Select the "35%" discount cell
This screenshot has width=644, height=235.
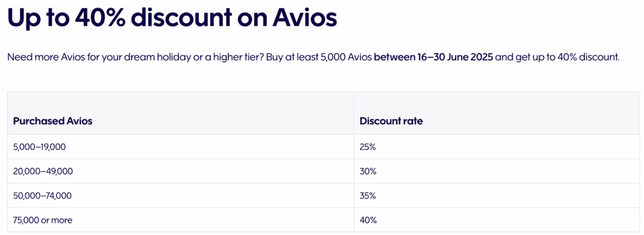368,196
